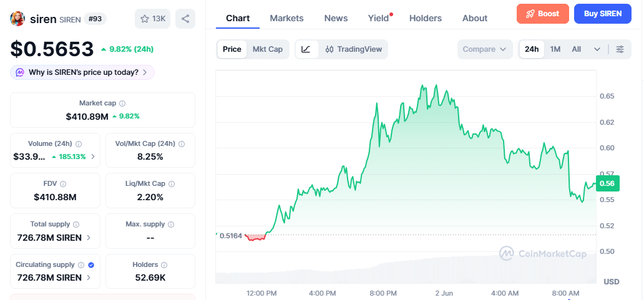
Task: Open 'Why is SIREN's price up today?'
Action: tap(82, 72)
